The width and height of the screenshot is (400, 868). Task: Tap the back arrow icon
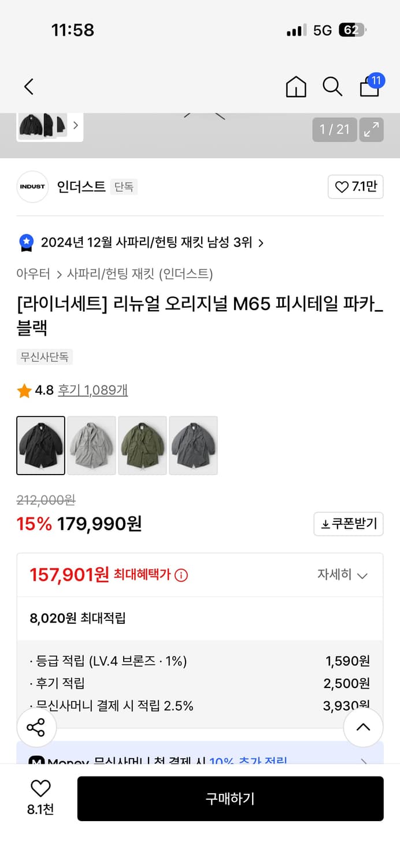coord(28,86)
